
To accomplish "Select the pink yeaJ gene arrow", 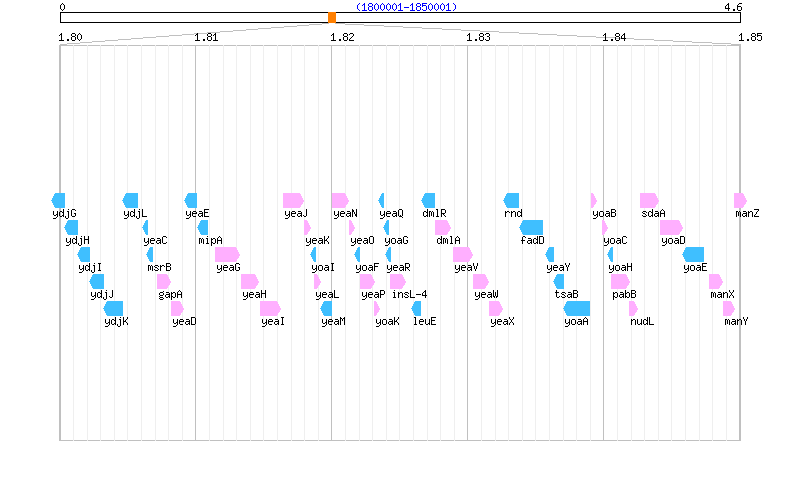I will point(293,200).
